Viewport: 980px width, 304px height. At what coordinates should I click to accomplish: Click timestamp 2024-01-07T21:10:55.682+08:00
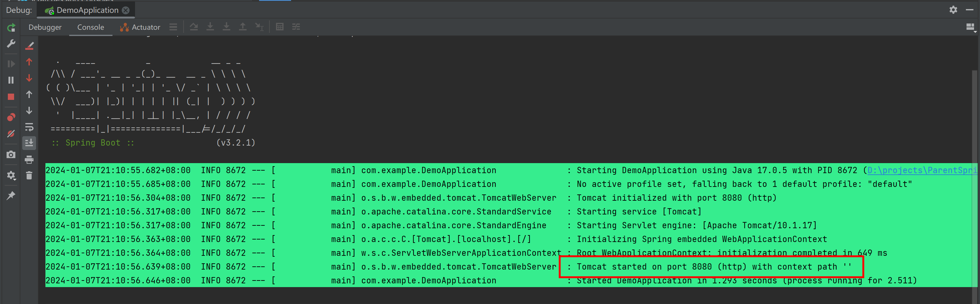tap(118, 170)
